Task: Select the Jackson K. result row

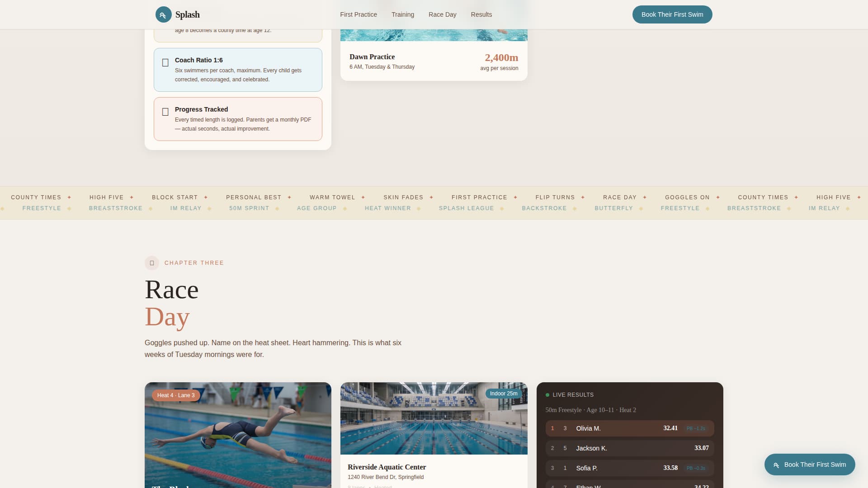Action: 630,448
